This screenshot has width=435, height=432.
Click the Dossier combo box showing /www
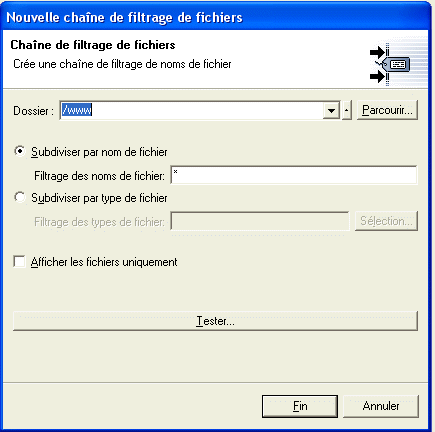200,110
